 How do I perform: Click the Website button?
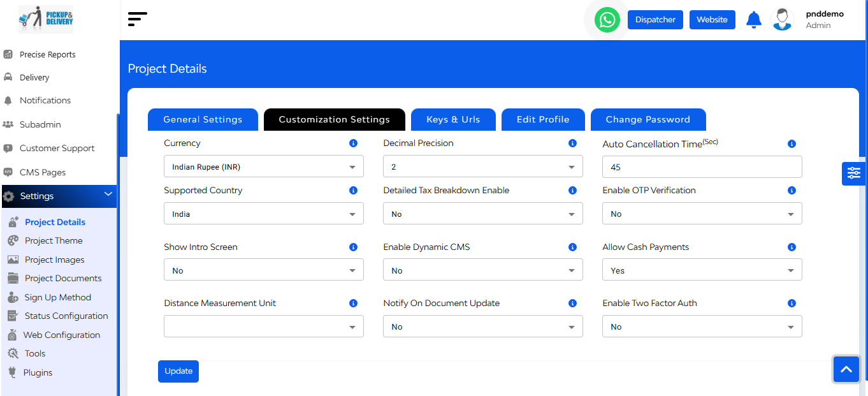[712, 20]
